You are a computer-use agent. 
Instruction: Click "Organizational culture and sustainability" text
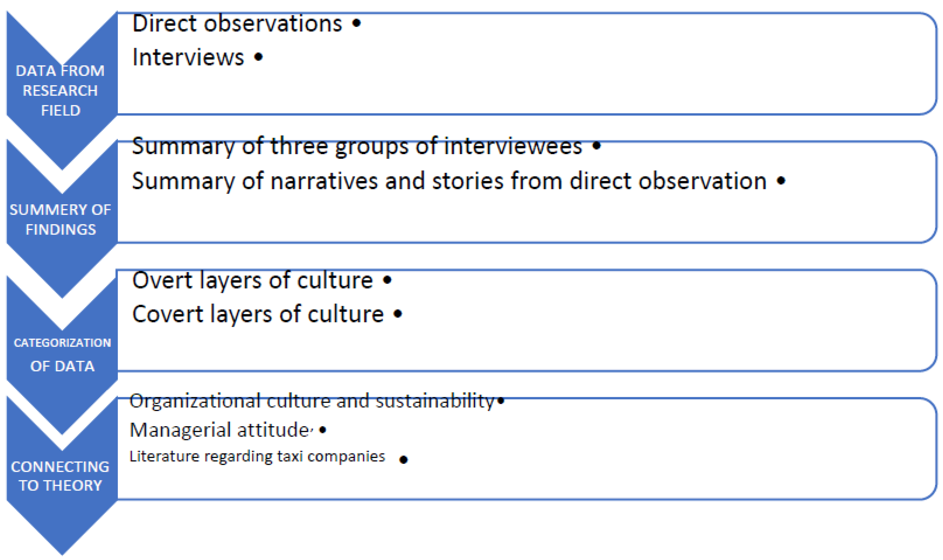pyautogui.click(x=311, y=401)
